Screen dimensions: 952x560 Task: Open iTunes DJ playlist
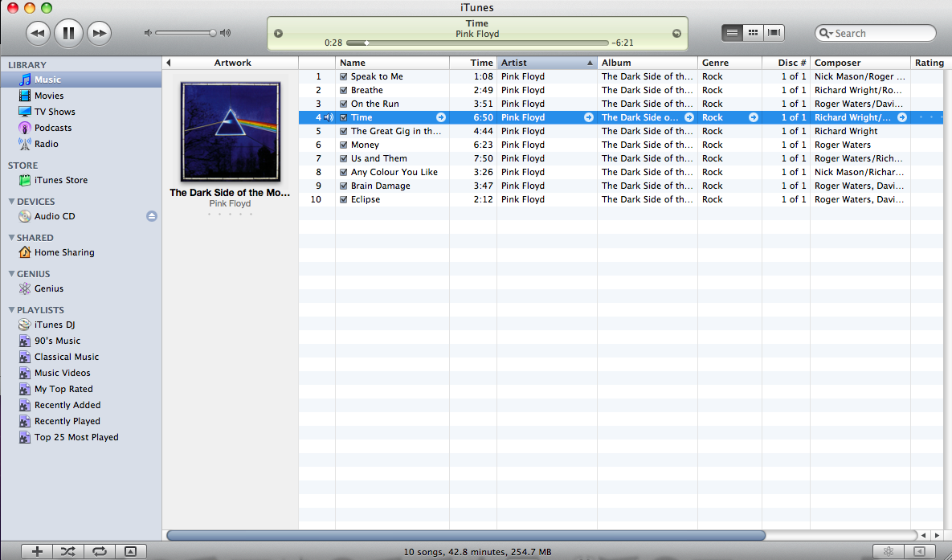(55, 325)
